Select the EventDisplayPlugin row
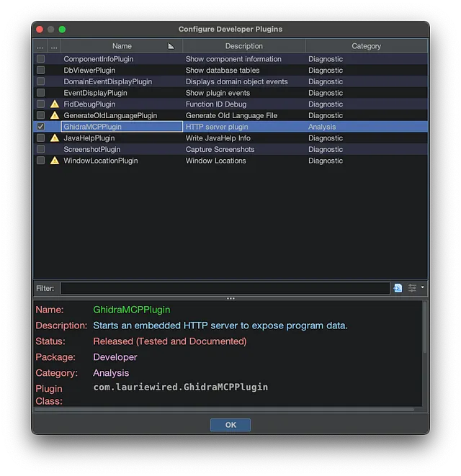The width and height of the screenshot is (461, 476). point(122,93)
